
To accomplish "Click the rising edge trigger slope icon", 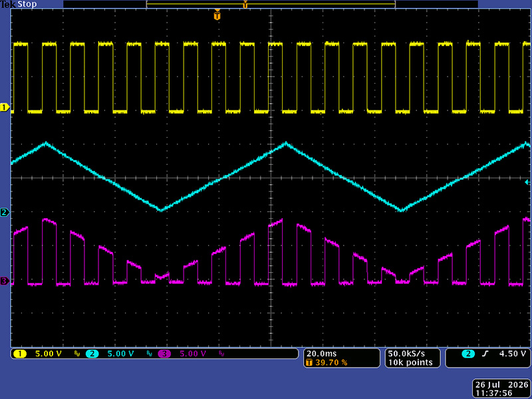I will (x=485, y=354).
